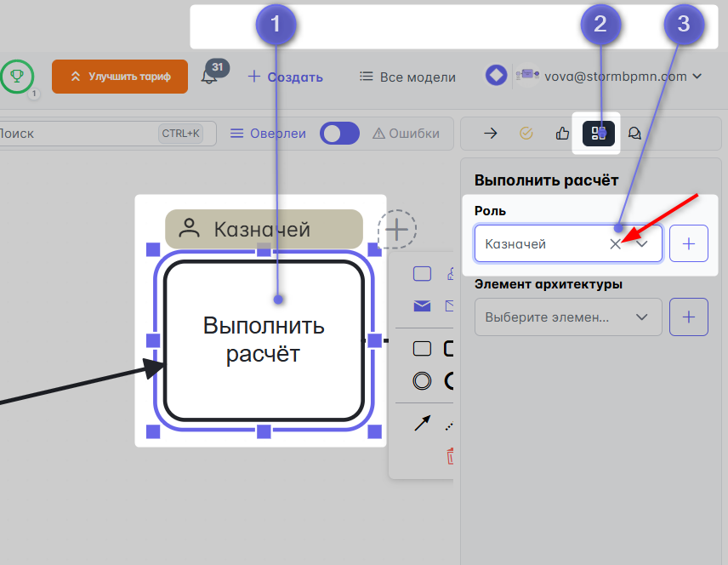
Task: Open Все модели menu item
Action: coord(407,77)
